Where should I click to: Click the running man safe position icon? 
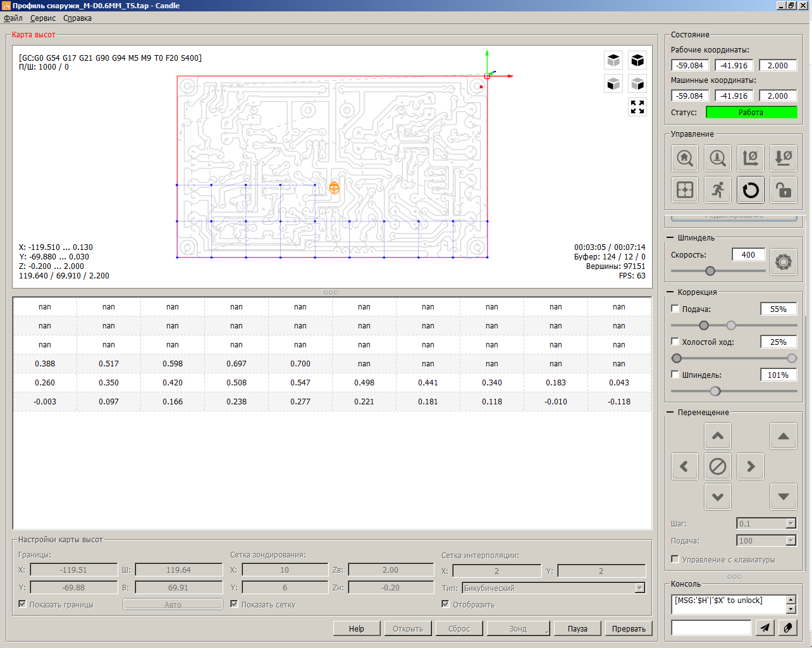pyautogui.click(x=718, y=190)
